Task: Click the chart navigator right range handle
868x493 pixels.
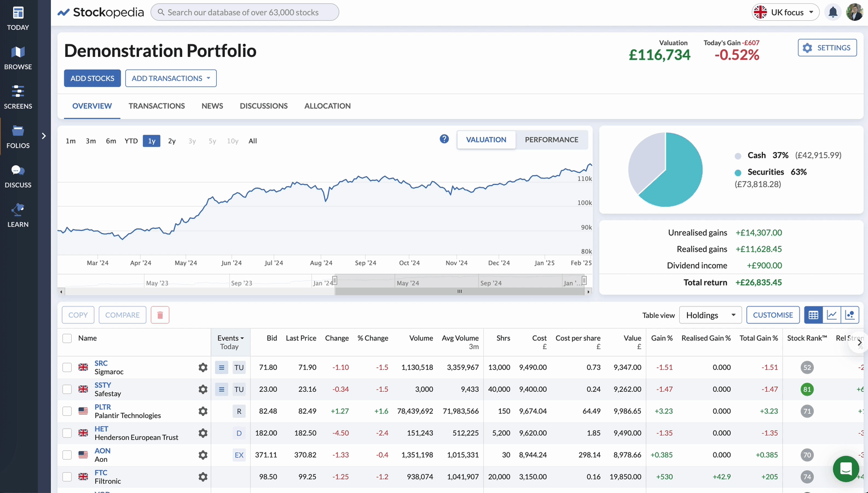Action: [584, 281]
